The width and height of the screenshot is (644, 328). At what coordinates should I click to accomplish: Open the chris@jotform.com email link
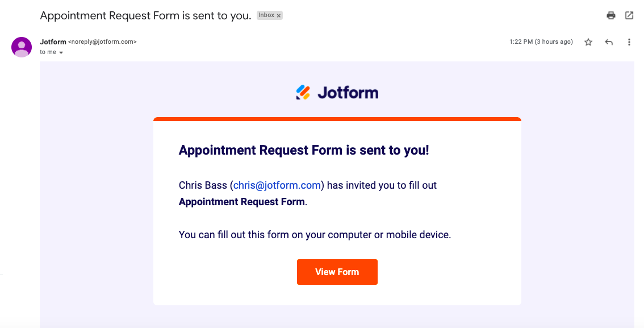[x=277, y=185]
